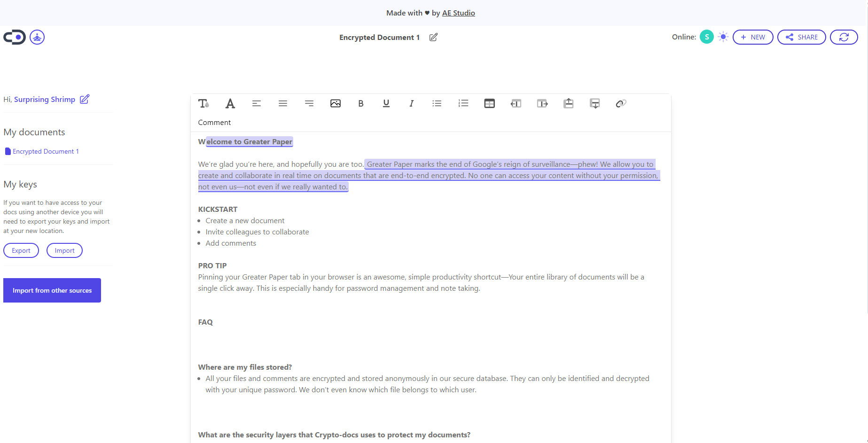This screenshot has width=868, height=443.
Task: Click 'Add comments' bullet
Action: 231,243
